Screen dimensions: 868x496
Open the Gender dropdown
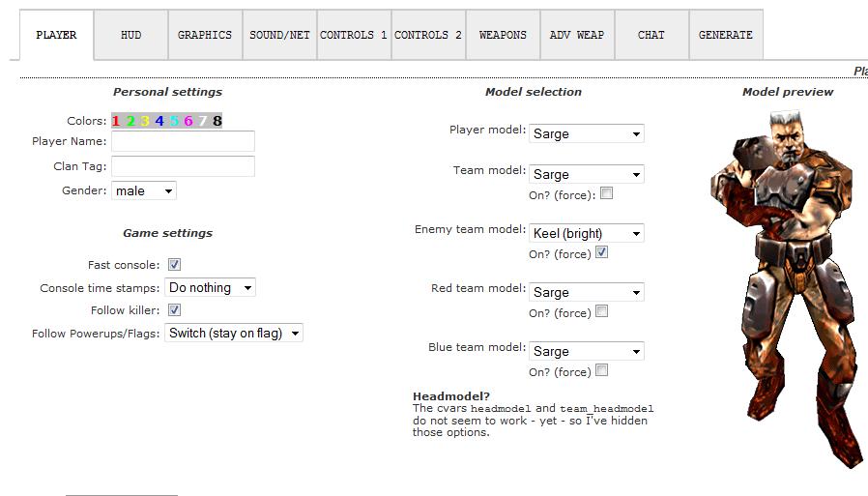coord(144,191)
